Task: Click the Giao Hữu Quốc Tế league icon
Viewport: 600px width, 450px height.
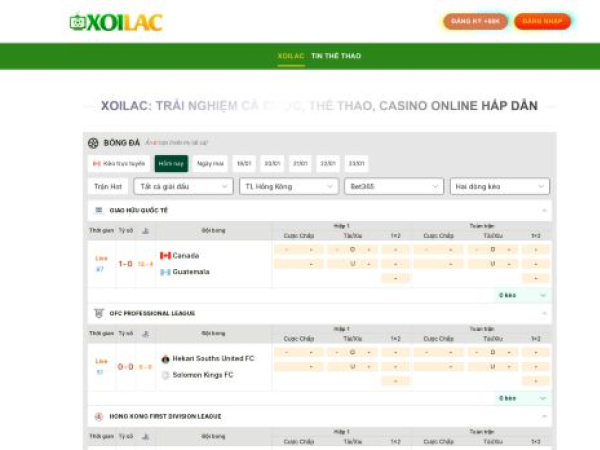Action: point(99,210)
